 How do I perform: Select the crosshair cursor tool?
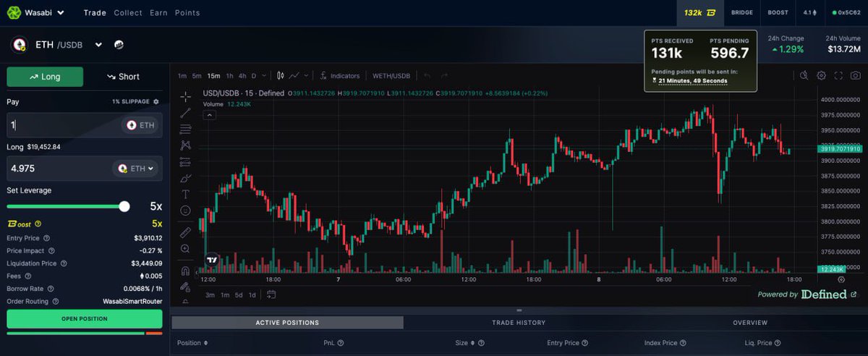(186, 96)
